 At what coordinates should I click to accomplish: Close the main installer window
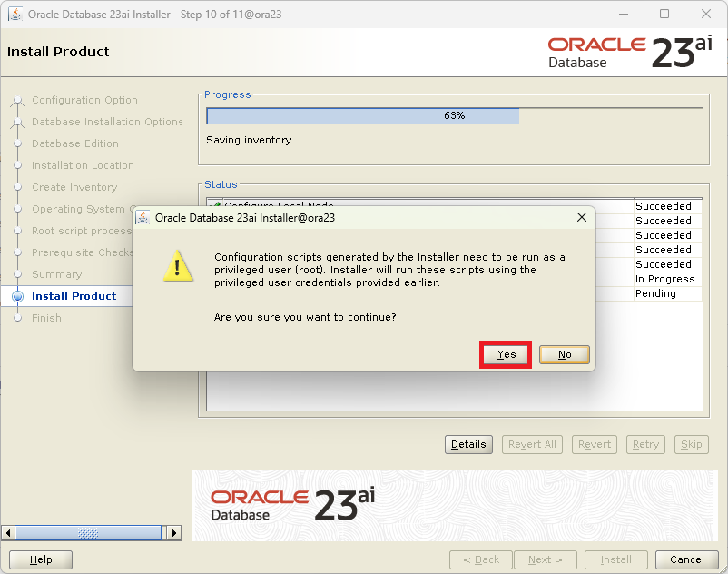tap(706, 14)
